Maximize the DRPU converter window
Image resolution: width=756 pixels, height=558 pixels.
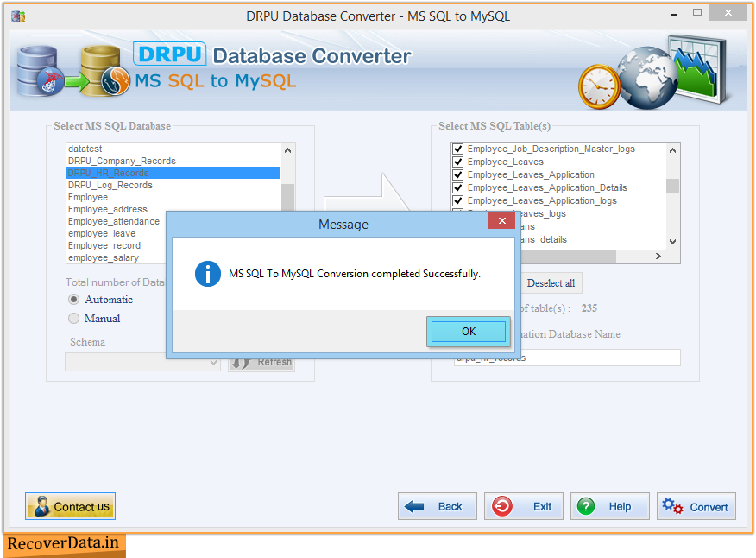click(x=697, y=13)
